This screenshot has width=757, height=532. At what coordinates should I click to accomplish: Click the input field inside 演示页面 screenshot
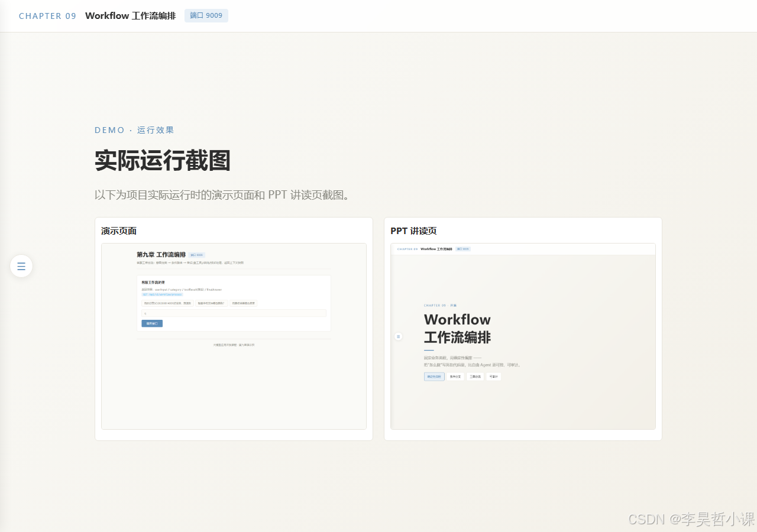click(x=234, y=313)
